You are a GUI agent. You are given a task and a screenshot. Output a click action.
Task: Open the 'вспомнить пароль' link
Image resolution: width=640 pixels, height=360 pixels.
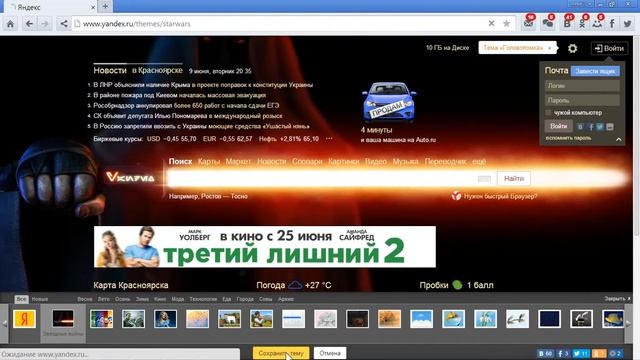coord(568,138)
